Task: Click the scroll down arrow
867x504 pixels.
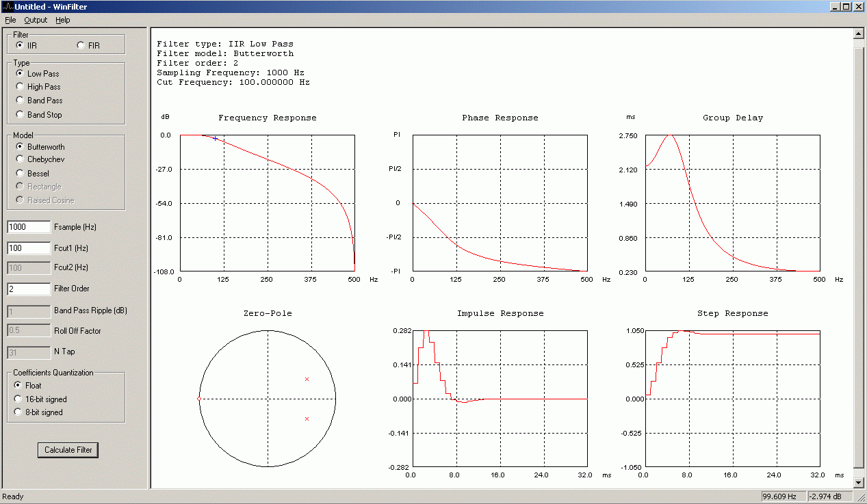Action: pos(859,483)
